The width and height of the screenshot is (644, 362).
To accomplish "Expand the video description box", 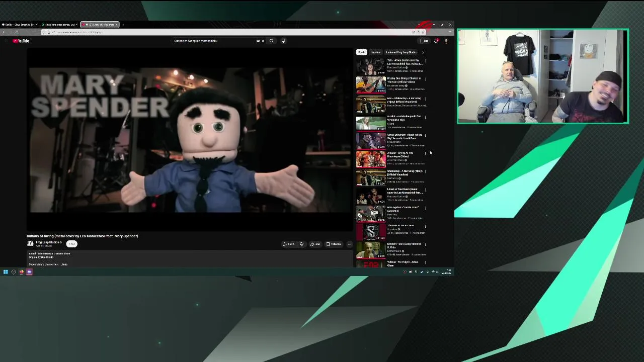I will coord(190,258).
